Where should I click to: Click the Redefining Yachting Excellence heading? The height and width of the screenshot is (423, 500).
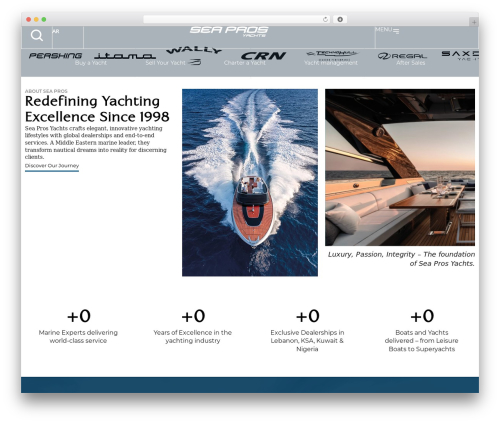pyautogui.click(x=97, y=109)
